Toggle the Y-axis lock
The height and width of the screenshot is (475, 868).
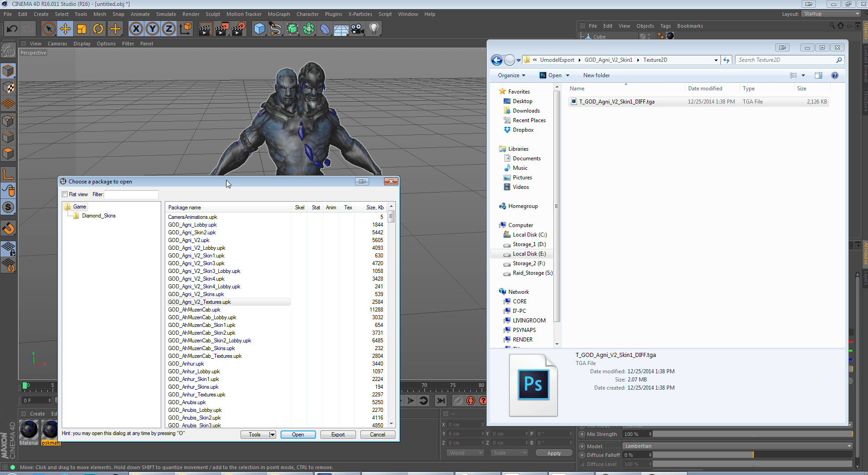(x=153, y=29)
